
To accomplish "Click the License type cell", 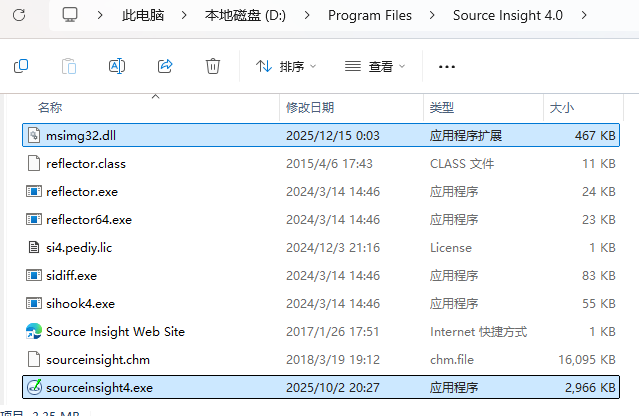I will 451,247.
